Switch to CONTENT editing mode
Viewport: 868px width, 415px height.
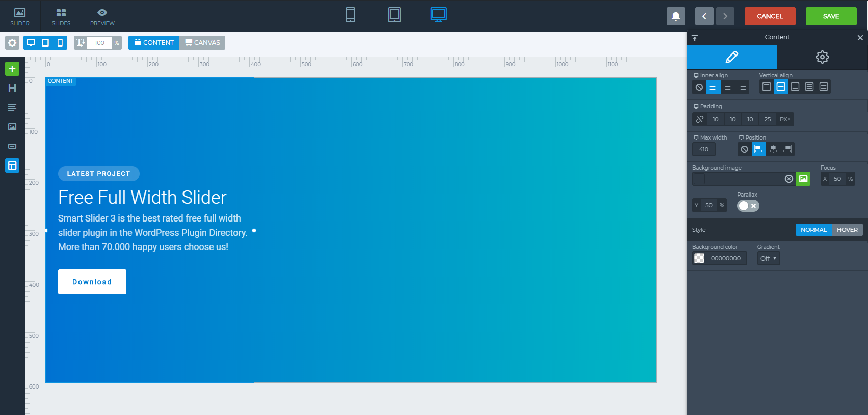(x=154, y=43)
